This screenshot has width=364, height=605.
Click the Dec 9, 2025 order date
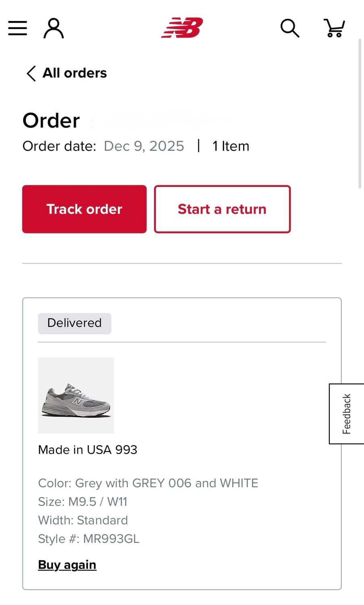(144, 146)
